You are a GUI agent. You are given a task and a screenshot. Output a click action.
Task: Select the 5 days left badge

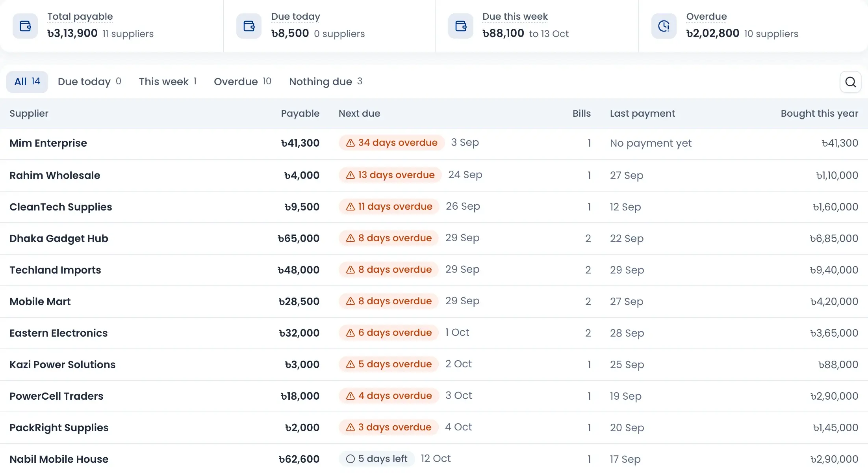point(377,459)
